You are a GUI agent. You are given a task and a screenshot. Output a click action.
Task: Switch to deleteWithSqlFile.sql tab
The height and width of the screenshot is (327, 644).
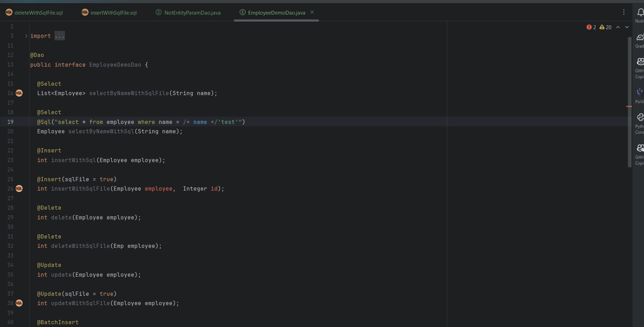tap(34, 13)
